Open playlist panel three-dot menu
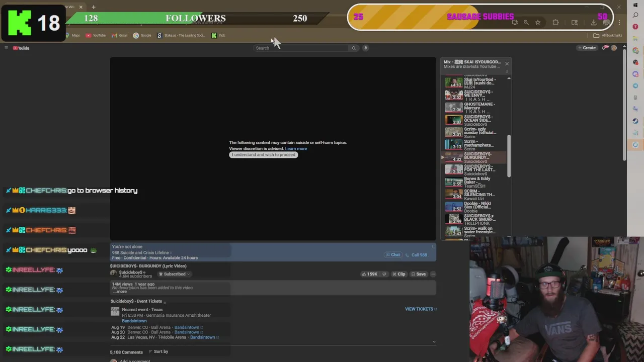The height and width of the screenshot is (362, 644). pyautogui.click(x=507, y=71)
